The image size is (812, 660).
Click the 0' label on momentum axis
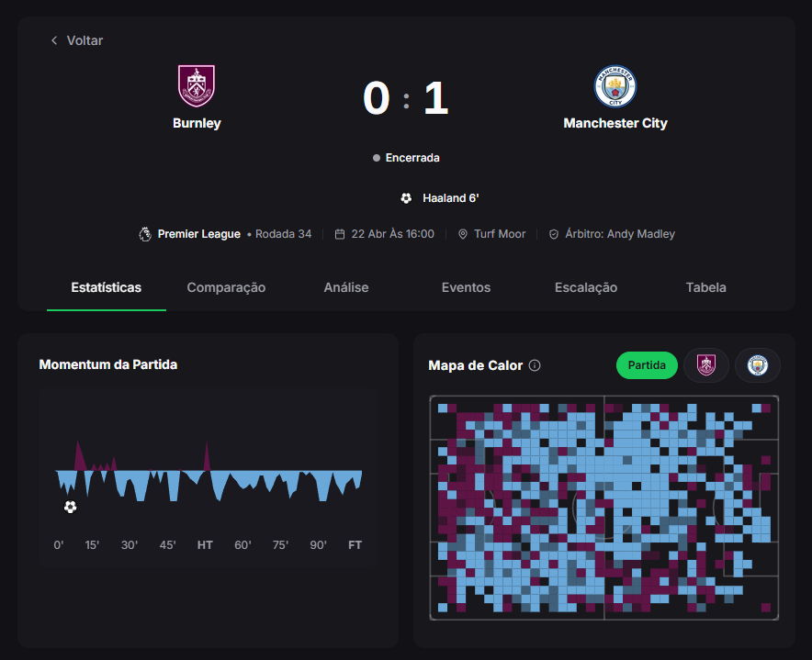[59, 545]
